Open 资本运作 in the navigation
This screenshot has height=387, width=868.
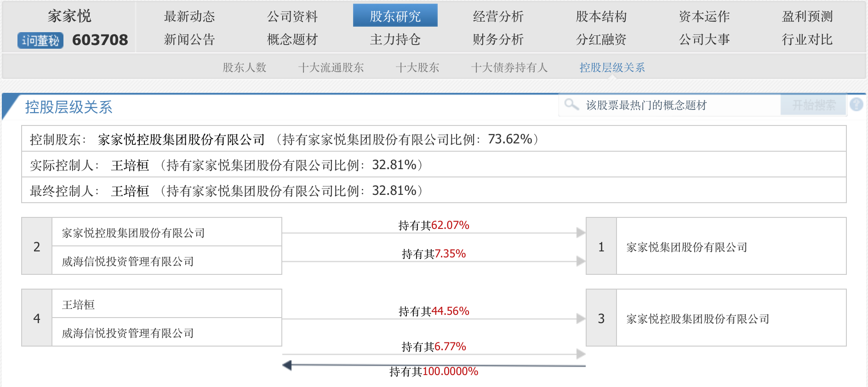[x=704, y=17]
